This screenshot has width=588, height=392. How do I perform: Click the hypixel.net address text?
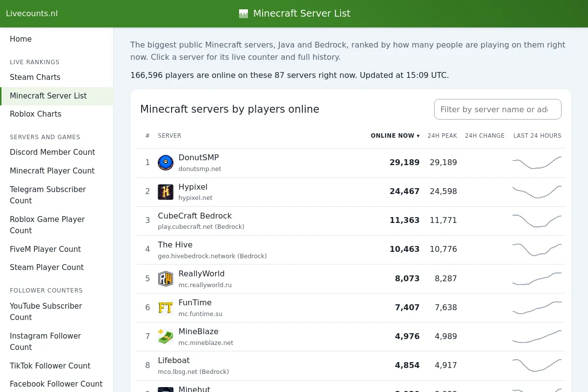point(196,197)
